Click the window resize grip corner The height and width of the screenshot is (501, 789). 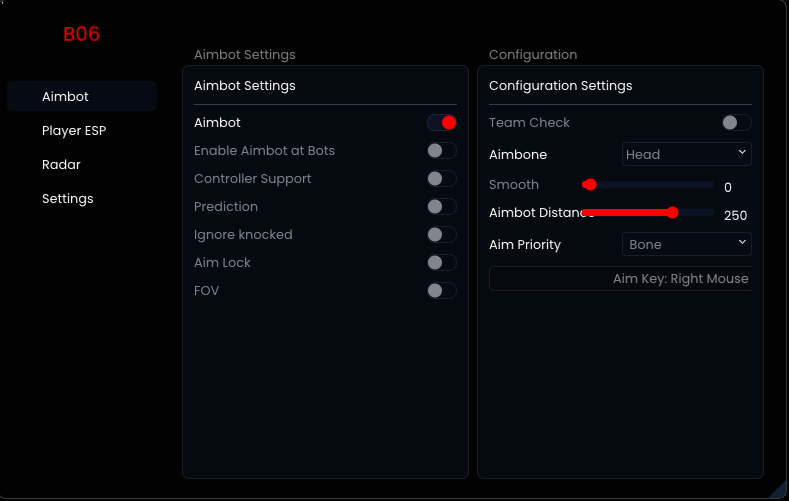tap(778, 490)
